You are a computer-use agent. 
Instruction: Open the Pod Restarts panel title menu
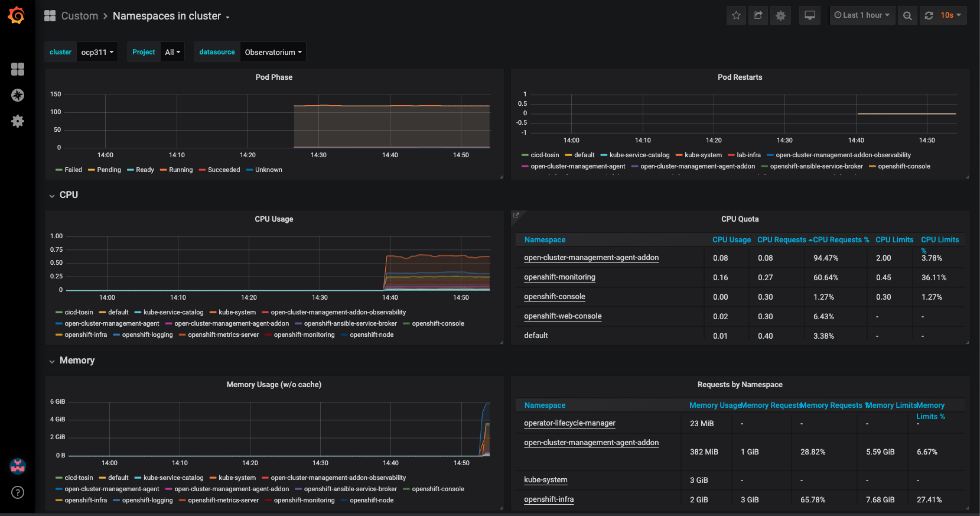coord(740,77)
